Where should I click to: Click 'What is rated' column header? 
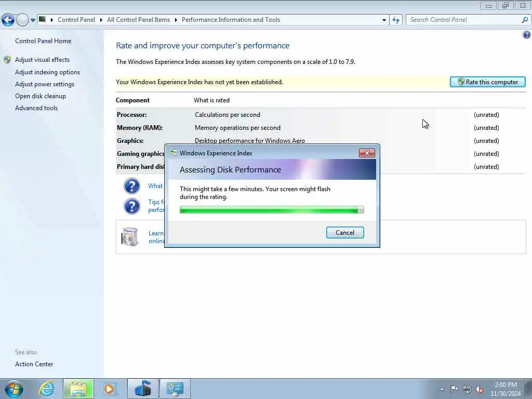coord(211,100)
